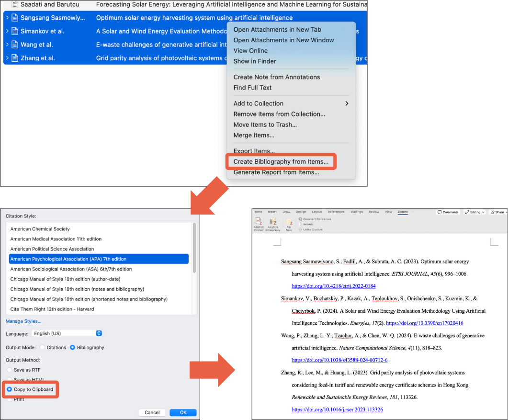This screenshot has height=420, width=508.
Task: Choose Create Bibliography from Items in context menu
Action: [x=281, y=162]
